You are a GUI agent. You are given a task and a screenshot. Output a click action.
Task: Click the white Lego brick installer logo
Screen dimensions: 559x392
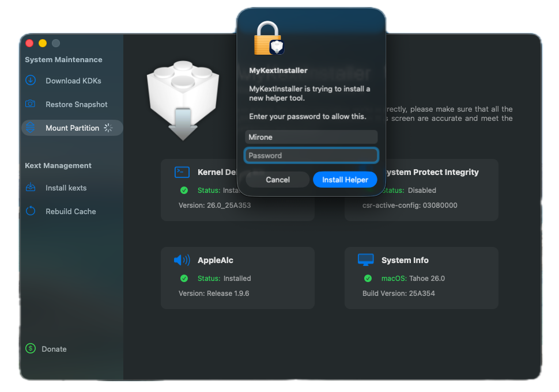tap(183, 100)
